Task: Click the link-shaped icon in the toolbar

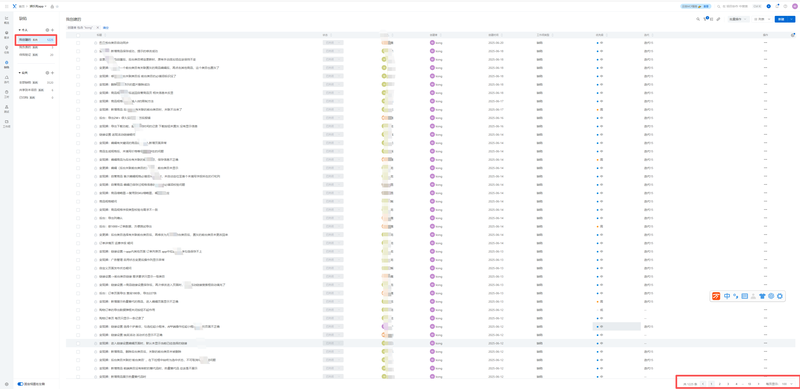Action: (718, 19)
